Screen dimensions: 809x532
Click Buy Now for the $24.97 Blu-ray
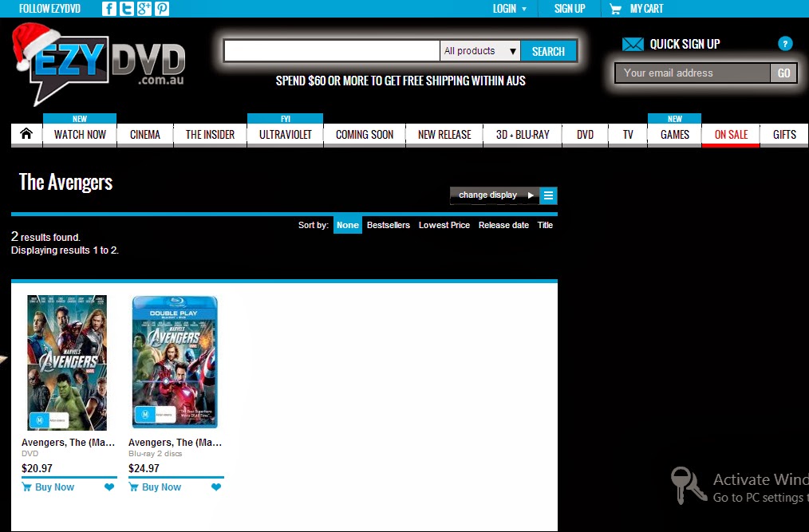tap(161, 487)
